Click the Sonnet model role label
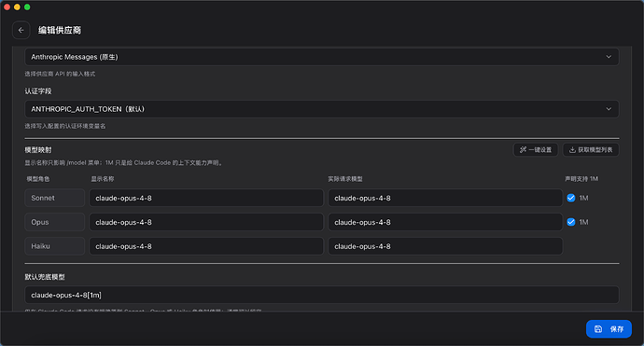The image size is (644, 346). (55, 199)
